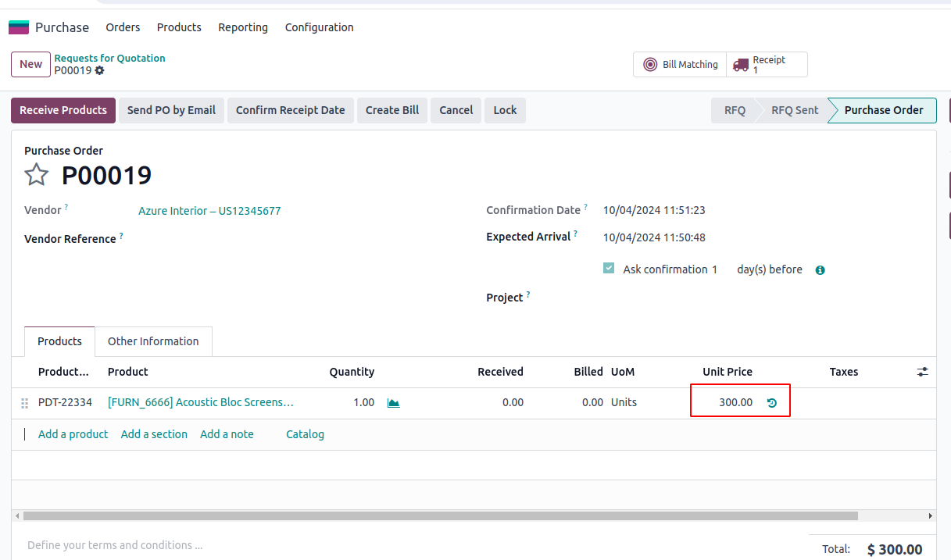Viewport: 951px width, 560px height.
Task: Click the unit price reset history icon
Action: click(772, 403)
